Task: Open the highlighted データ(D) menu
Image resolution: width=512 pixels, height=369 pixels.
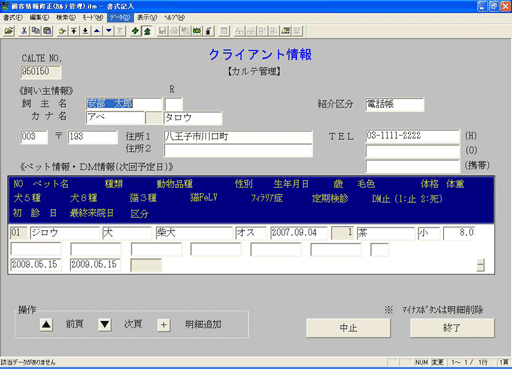Action: 120,17
